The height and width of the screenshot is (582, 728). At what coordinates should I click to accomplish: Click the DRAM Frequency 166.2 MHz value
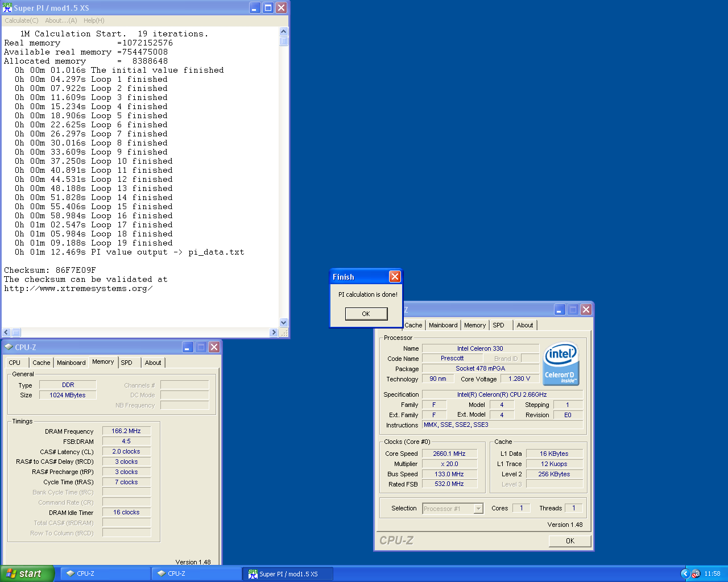(x=126, y=431)
